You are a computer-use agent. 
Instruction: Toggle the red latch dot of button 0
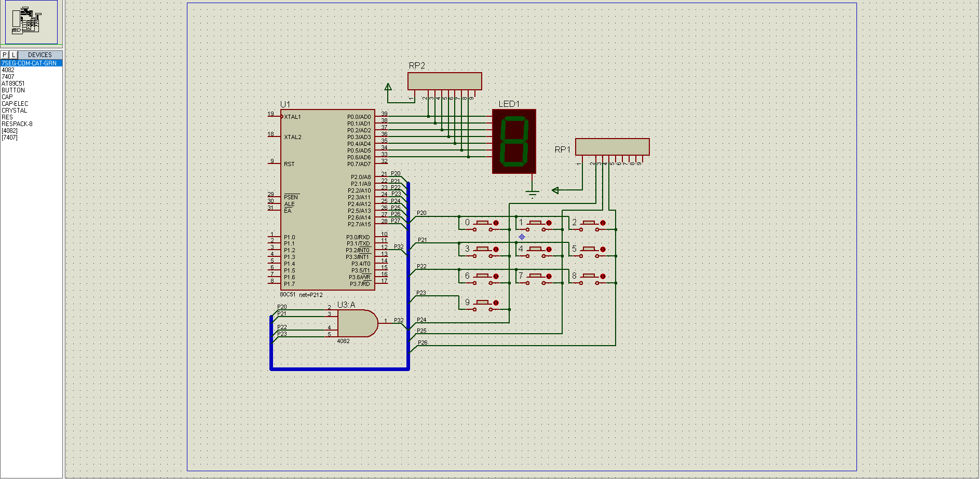pos(496,223)
